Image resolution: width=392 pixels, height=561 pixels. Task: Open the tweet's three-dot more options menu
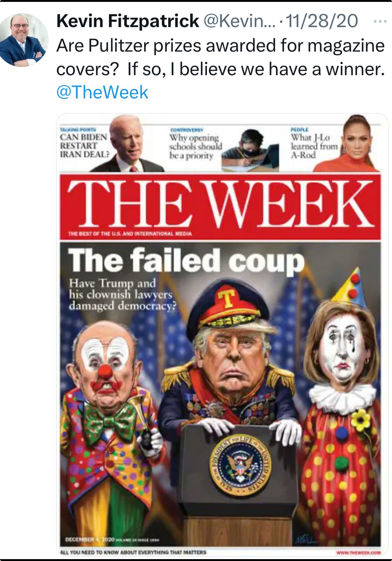(380, 22)
